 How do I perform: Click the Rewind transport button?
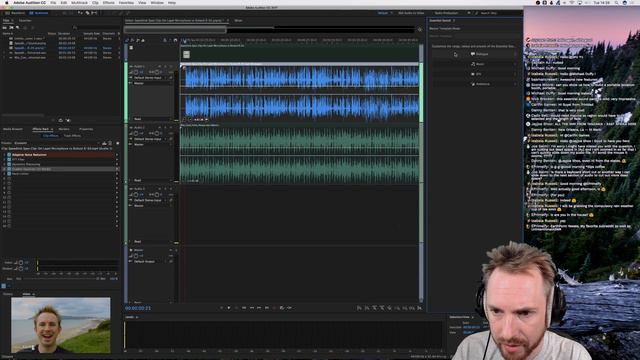tap(252, 308)
